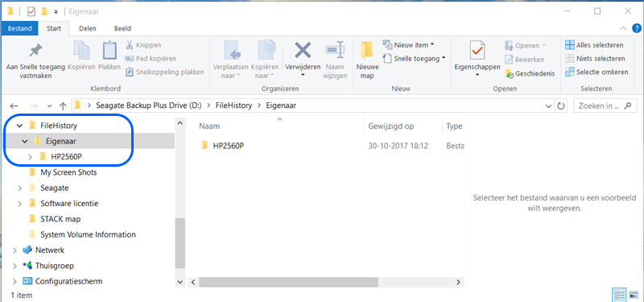The height and width of the screenshot is (302, 644).
Task: Collapse the ribbon with the chevron
Action: pyautogui.click(x=623, y=28)
